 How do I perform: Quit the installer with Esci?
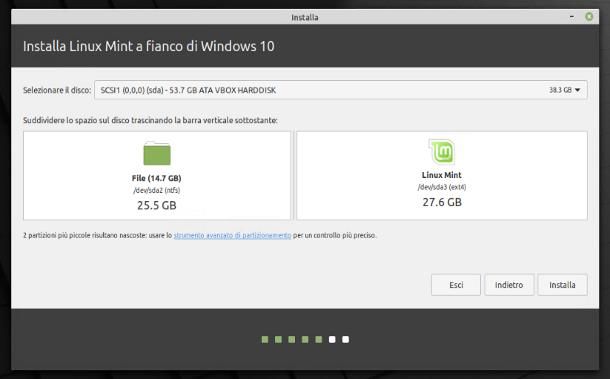[x=456, y=285]
